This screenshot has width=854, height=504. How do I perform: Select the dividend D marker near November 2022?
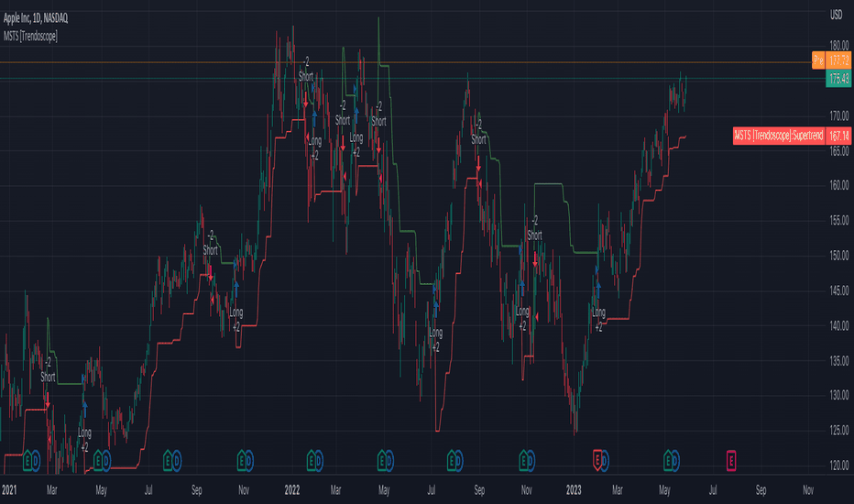tap(531, 461)
